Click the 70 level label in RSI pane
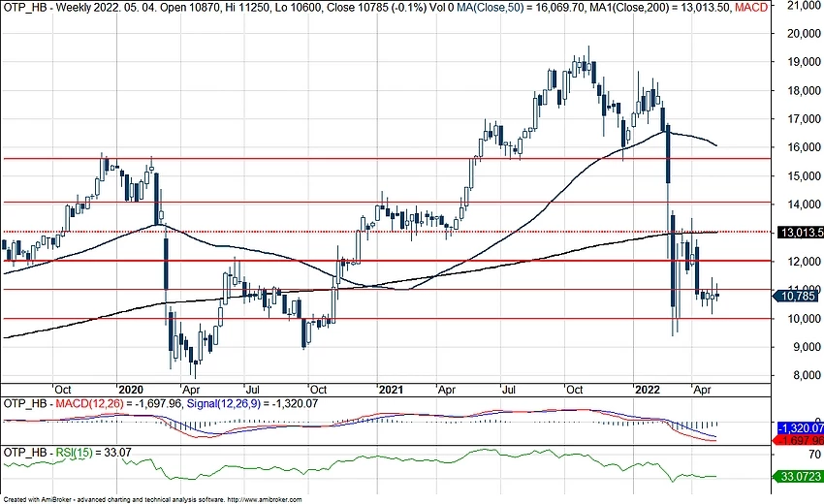This screenshot has width=824, height=504. tap(814, 454)
